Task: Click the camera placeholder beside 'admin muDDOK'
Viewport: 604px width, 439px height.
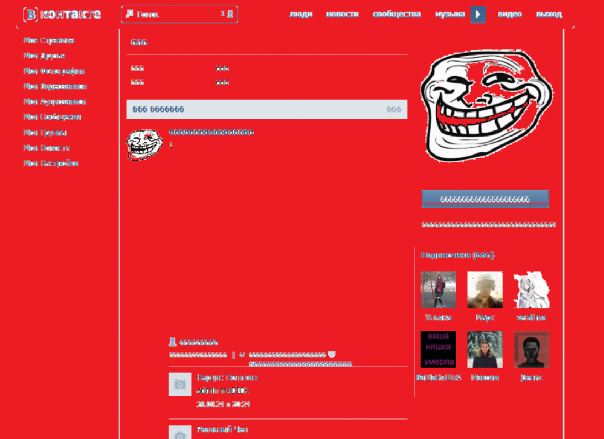Action: (180, 384)
